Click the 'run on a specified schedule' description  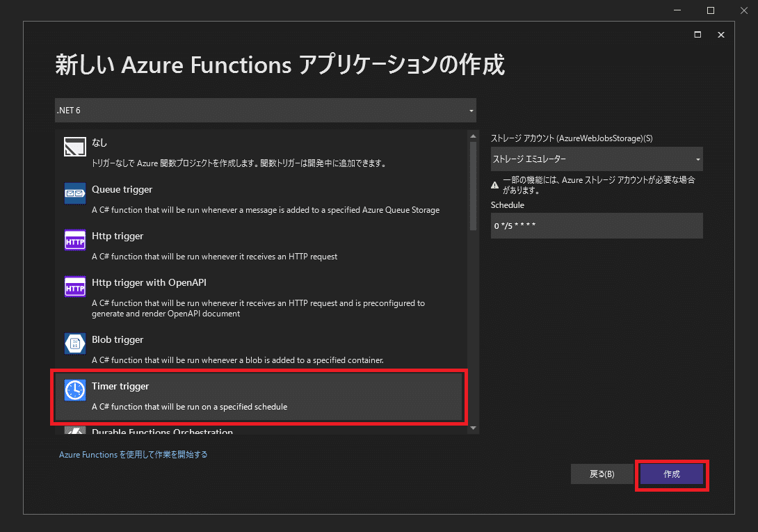click(x=189, y=407)
